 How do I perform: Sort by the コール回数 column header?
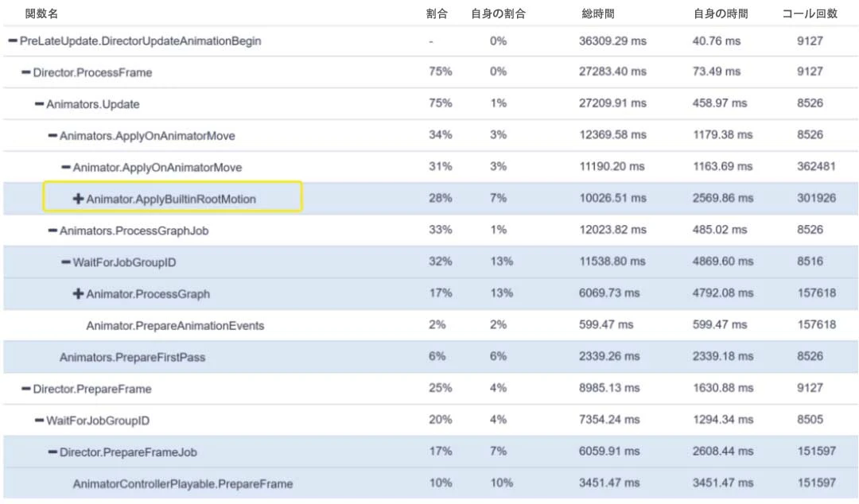click(810, 14)
